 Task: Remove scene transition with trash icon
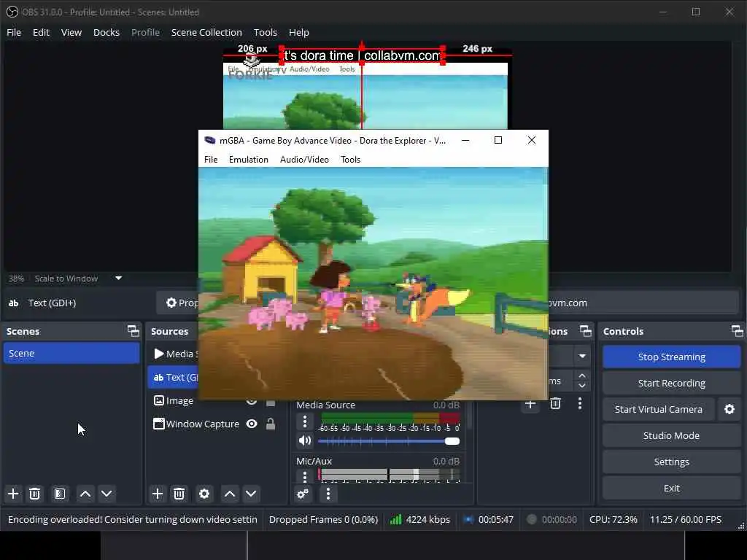555,404
